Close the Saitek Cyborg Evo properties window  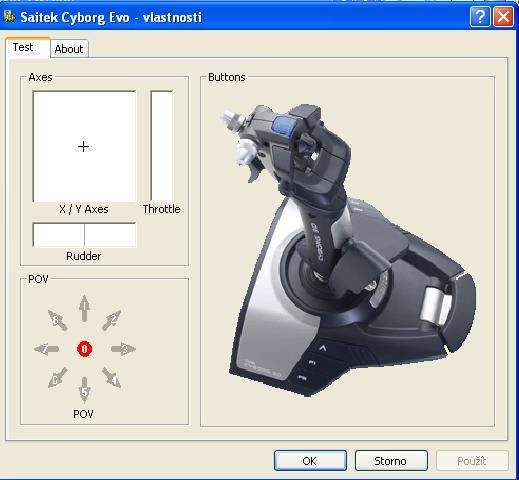pyautogui.click(x=503, y=16)
